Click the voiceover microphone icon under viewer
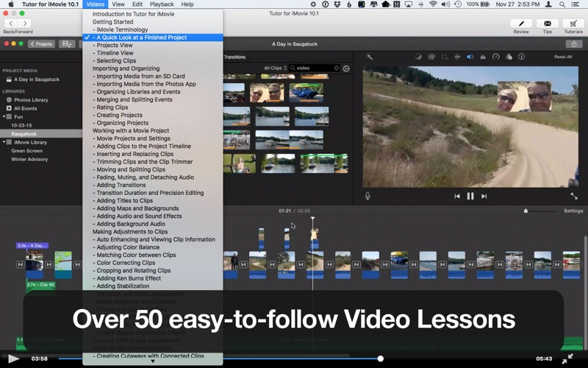This screenshot has height=368, width=588. click(367, 196)
